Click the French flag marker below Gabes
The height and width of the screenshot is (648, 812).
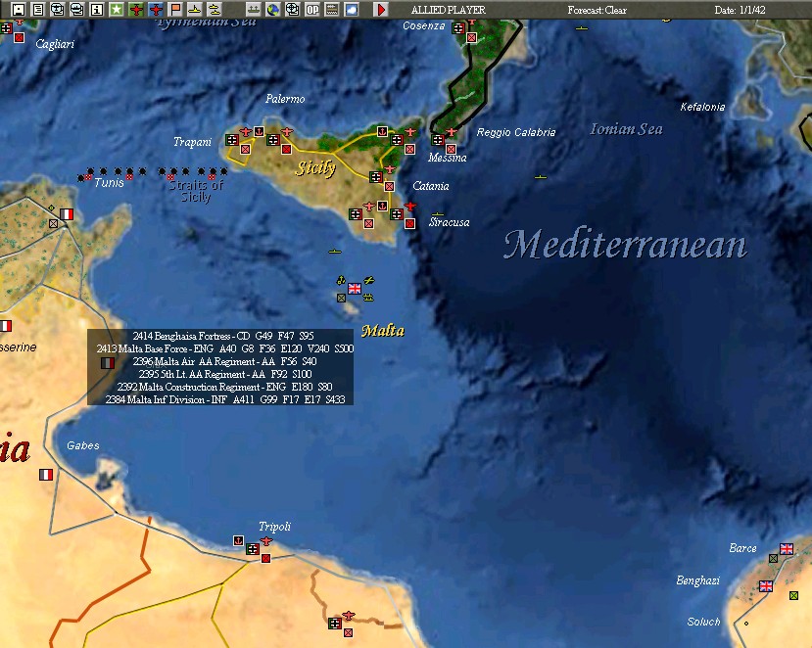46,475
